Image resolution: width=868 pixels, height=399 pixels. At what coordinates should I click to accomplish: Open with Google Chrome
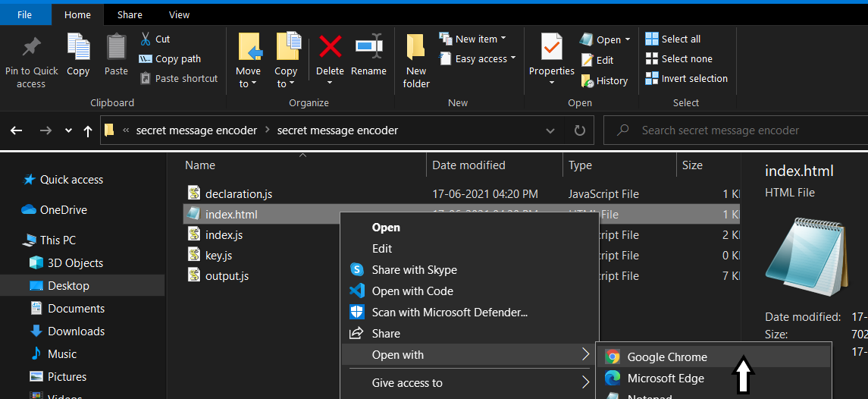(666, 357)
